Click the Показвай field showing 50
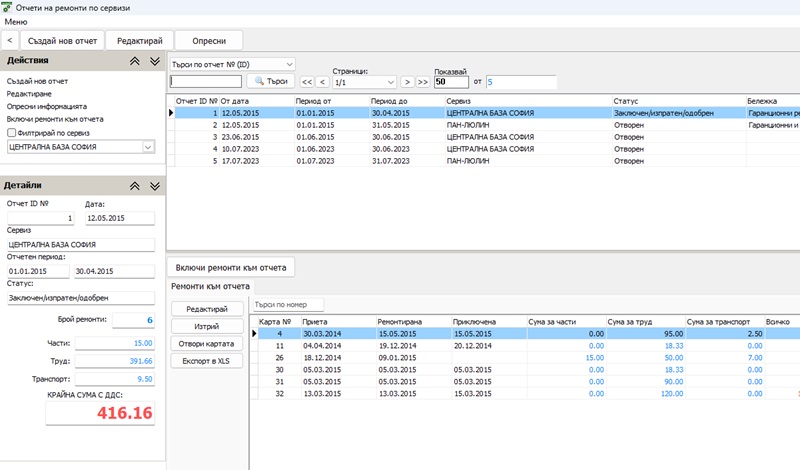 pyautogui.click(x=451, y=82)
